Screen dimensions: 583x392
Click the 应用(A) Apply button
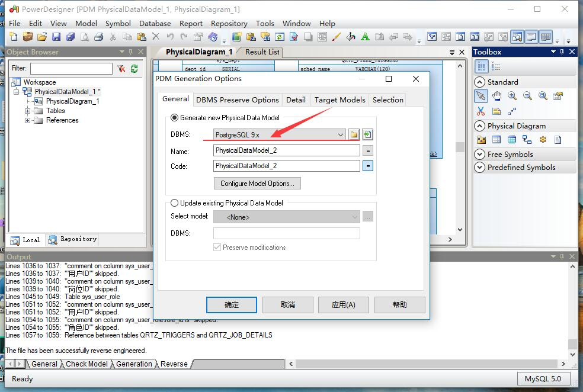[x=344, y=305]
